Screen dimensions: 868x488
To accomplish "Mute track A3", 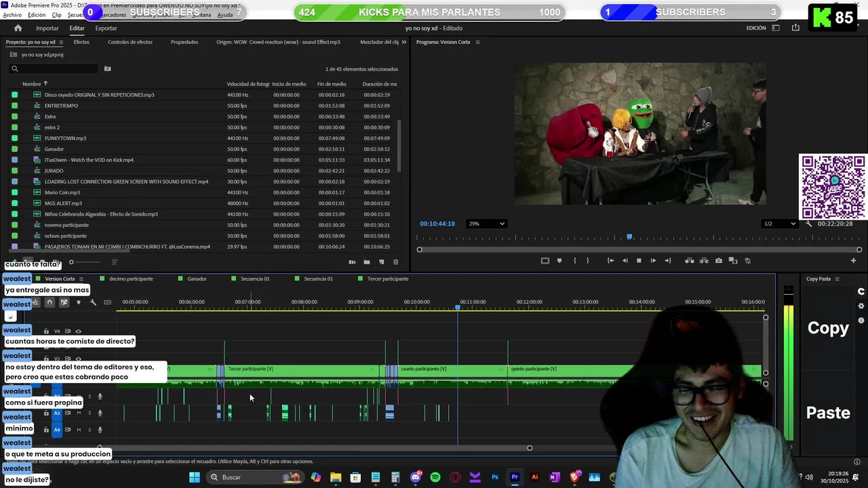I will click(x=79, y=413).
